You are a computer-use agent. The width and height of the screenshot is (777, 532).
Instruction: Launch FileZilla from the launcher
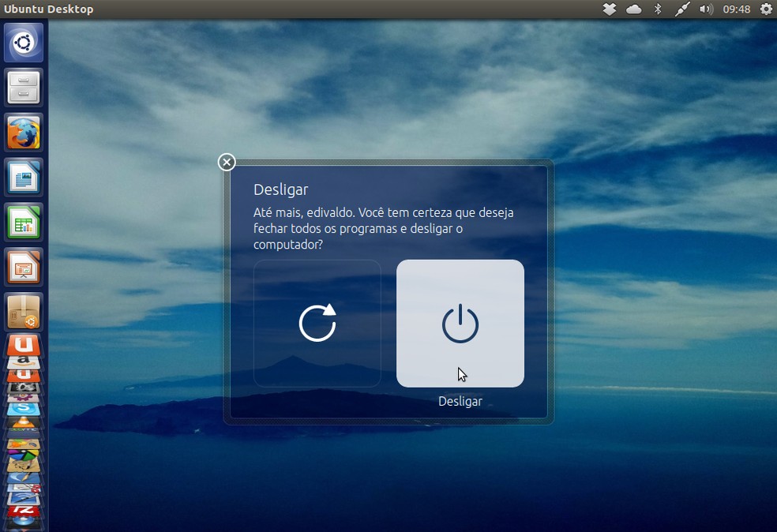(23, 510)
